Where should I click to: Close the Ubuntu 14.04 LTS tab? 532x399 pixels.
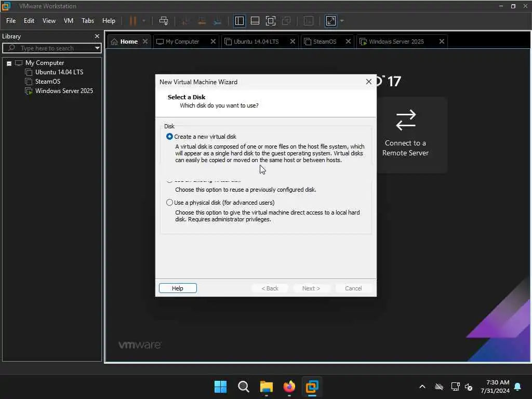pos(292,42)
